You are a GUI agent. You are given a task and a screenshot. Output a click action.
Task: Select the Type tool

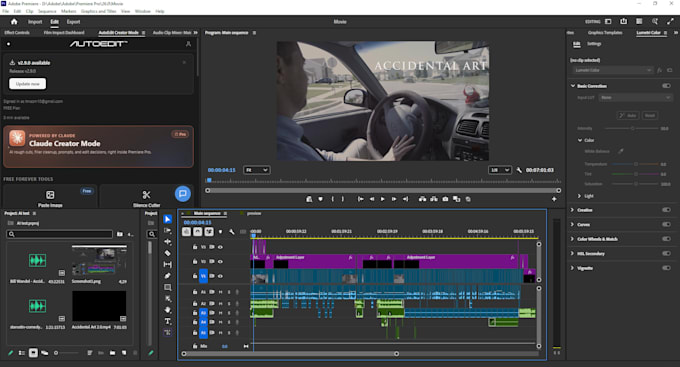[x=167, y=321]
